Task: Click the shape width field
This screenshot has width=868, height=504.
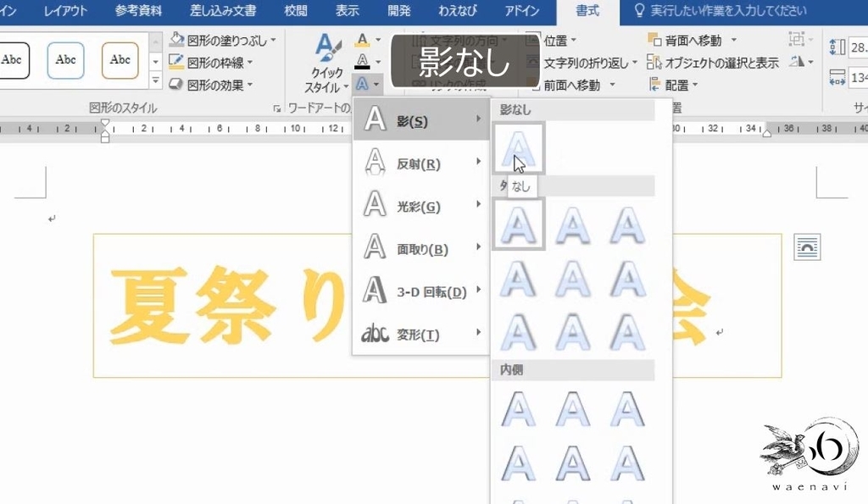Action: tap(858, 77)
